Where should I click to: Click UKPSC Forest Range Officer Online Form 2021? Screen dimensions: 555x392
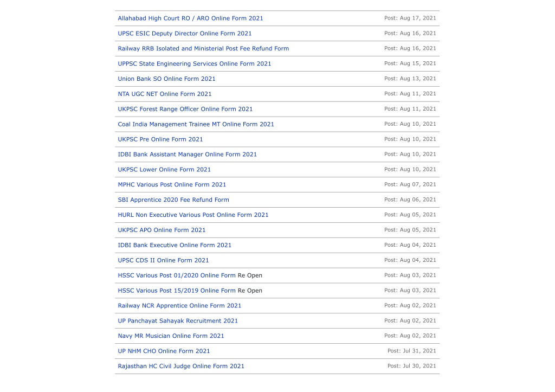(x=185, y=109)
